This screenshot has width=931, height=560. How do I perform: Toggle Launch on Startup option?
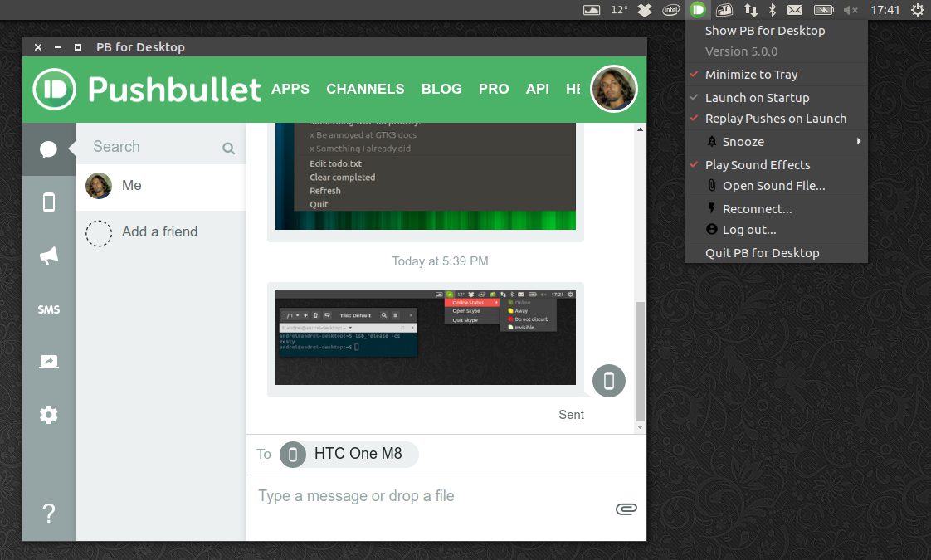(776, 97)
